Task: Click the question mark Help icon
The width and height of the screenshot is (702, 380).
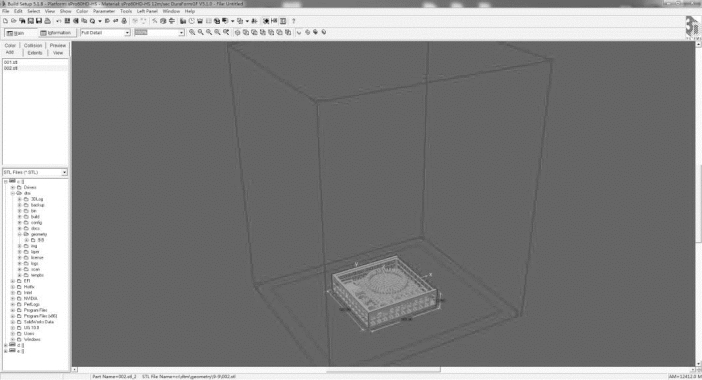Action: click(294, 21)
